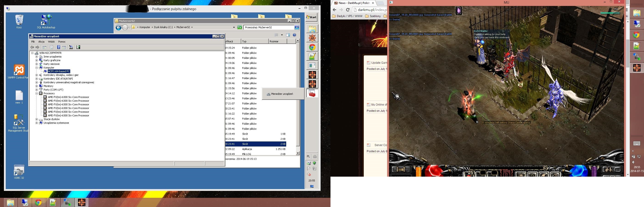This screenshot has height=207, width=644.
Task: Expand Karty graficzne node
Action: coord(36,60)
